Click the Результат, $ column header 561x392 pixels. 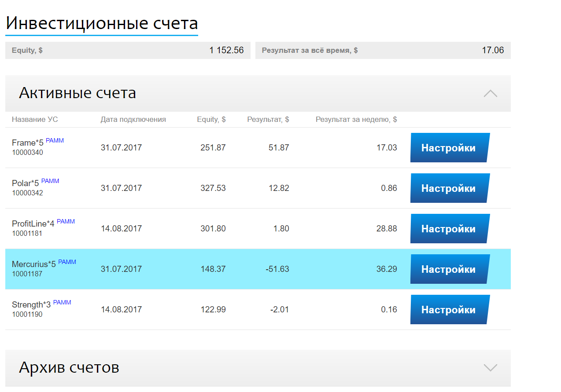click(268, 119)
